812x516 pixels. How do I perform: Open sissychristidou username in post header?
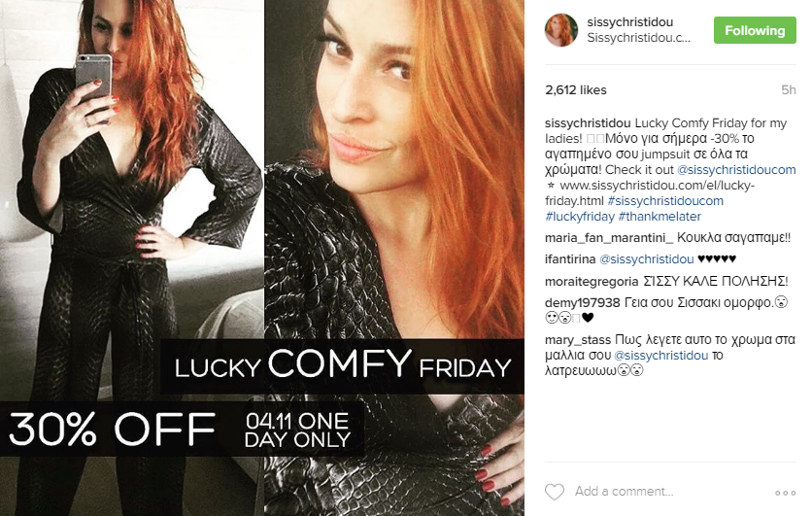point(629,21)
